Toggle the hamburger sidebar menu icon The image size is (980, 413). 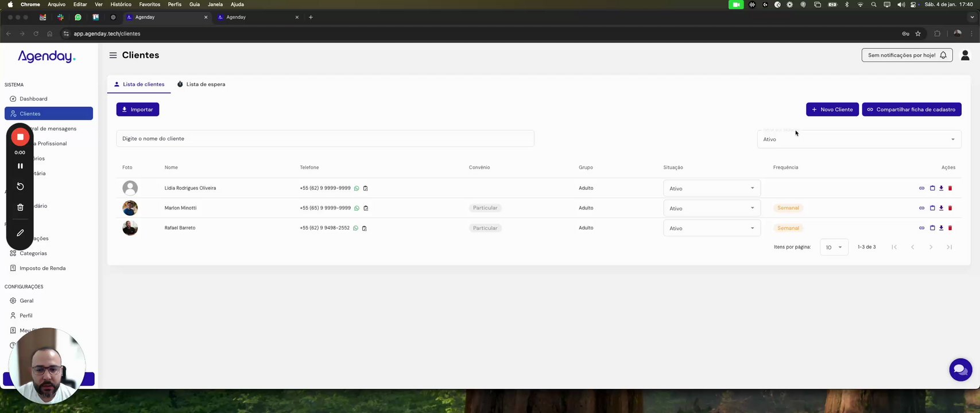113,55
